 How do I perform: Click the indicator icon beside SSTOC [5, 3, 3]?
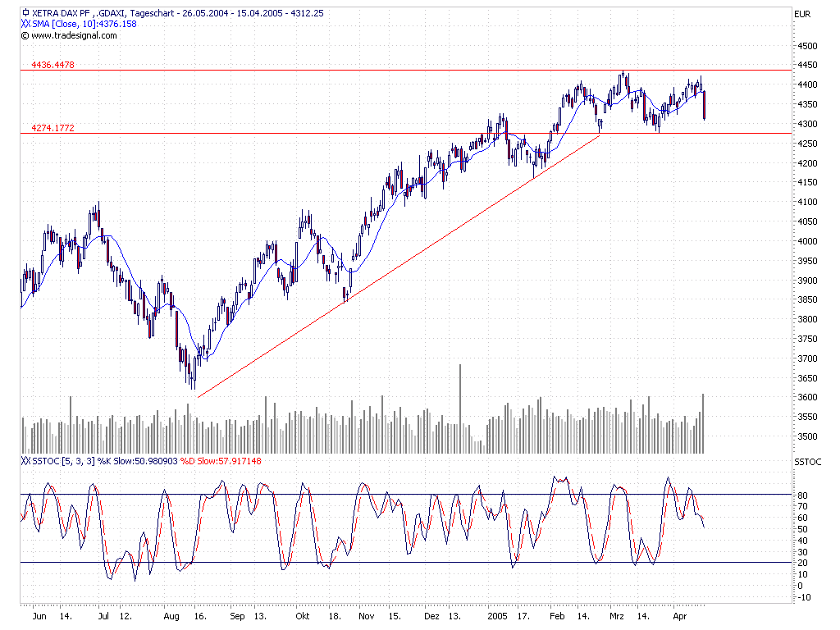tap(25, 461)
